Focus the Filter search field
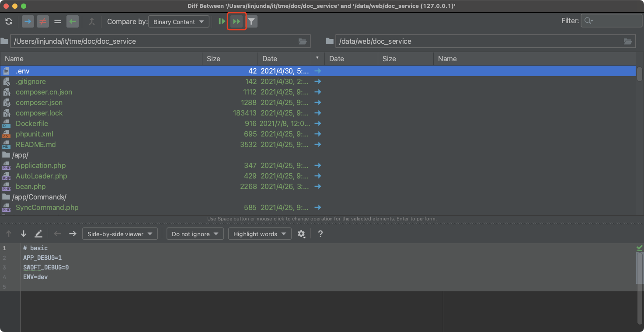The width and height of the screenshot is (644, 332). point(611,21)
